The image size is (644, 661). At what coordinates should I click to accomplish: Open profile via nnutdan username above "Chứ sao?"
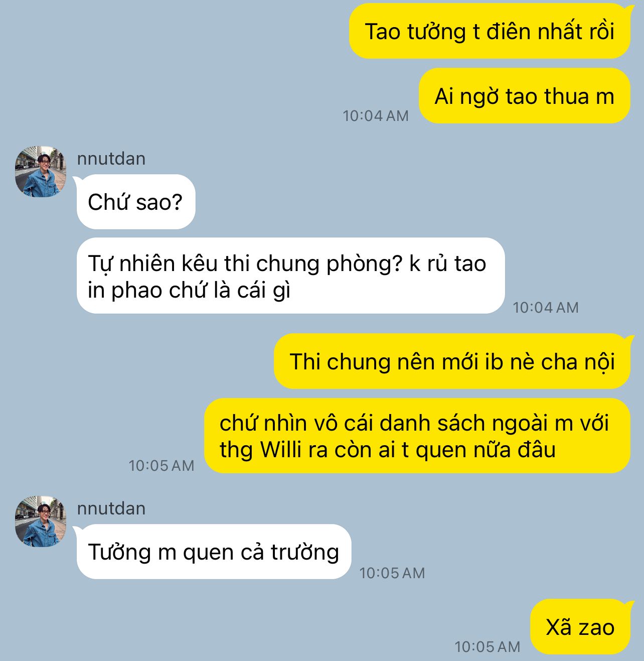[111, 159]
